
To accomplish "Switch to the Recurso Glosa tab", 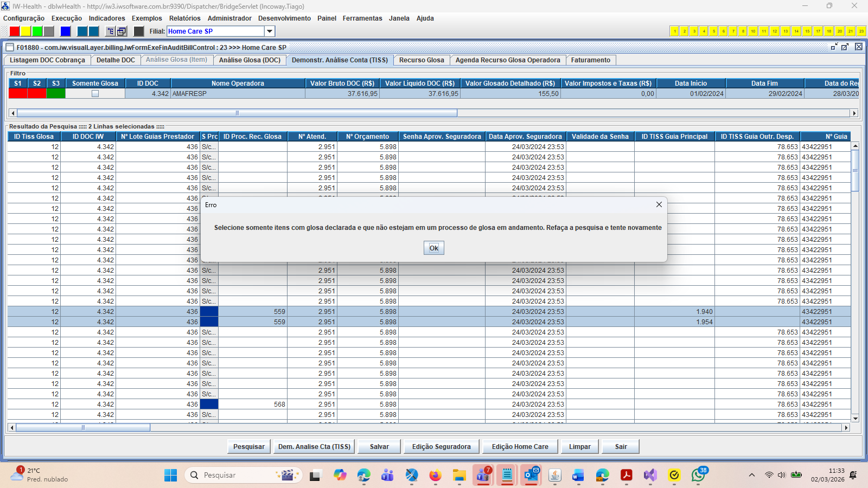I will 421,60.
